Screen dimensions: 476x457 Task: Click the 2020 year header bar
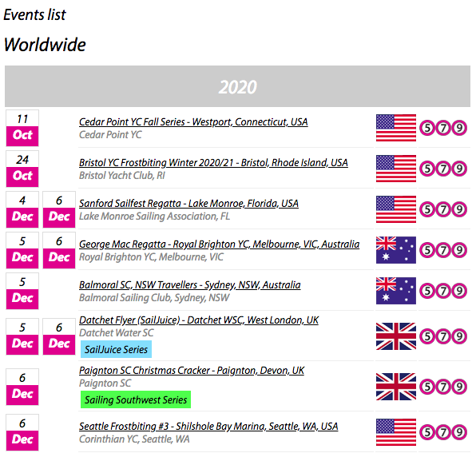(237, 86)
